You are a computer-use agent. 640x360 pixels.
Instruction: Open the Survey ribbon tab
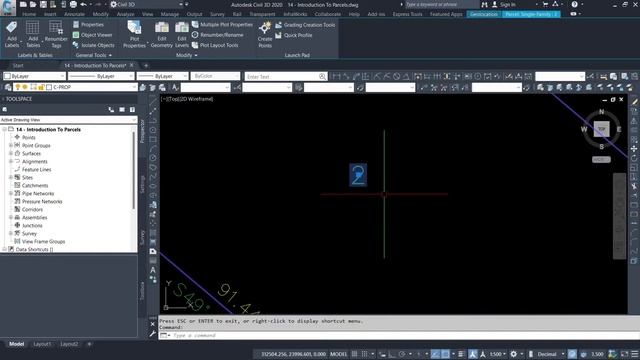coord(218,14)
